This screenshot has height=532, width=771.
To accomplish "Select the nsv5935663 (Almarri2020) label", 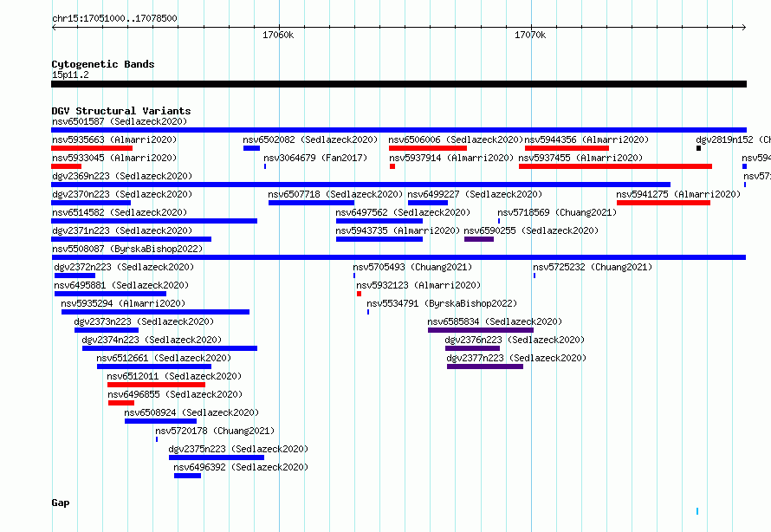I will 114,139.
